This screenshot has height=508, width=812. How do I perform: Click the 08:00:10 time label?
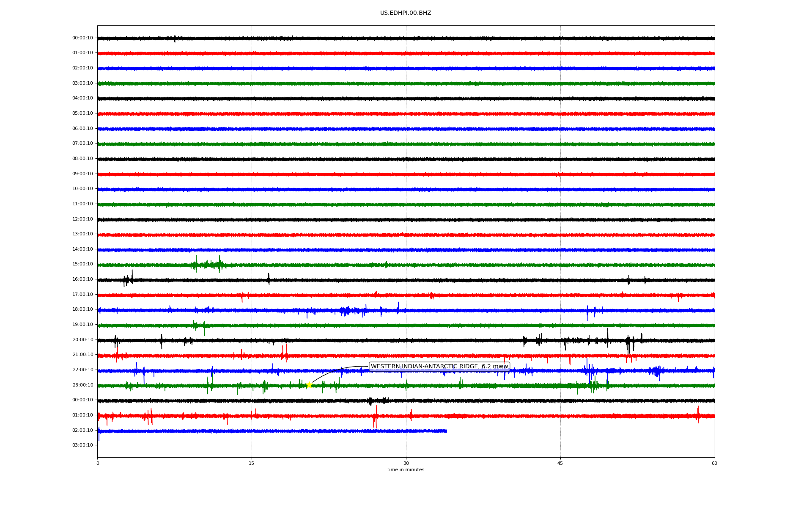click(x=82, y=159)
